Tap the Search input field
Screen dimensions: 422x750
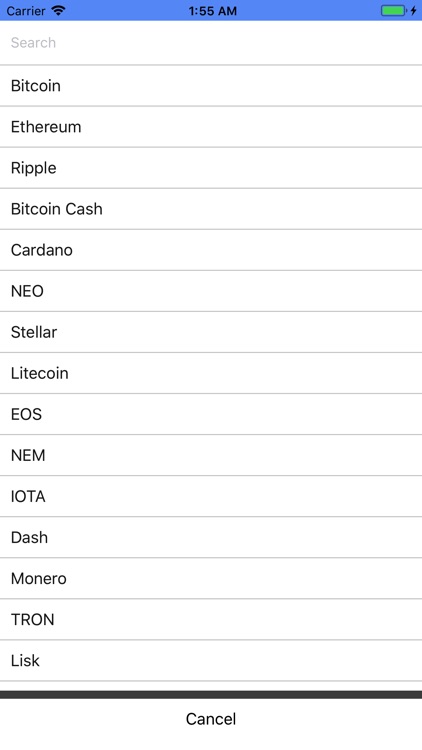(x=211, y=43)
